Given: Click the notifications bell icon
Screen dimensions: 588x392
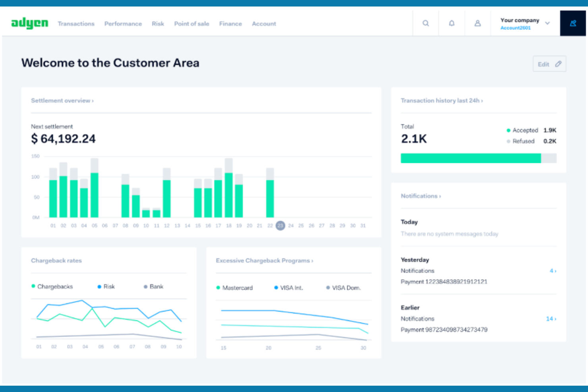Looking at the screenshot, I should coord(452,23).
